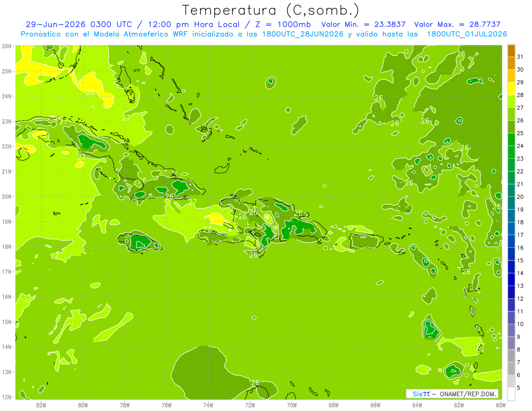This screenshot has height=411, width=532.
Task: Click the latitude axis label "20N"
Action: (x=6, y=196)
